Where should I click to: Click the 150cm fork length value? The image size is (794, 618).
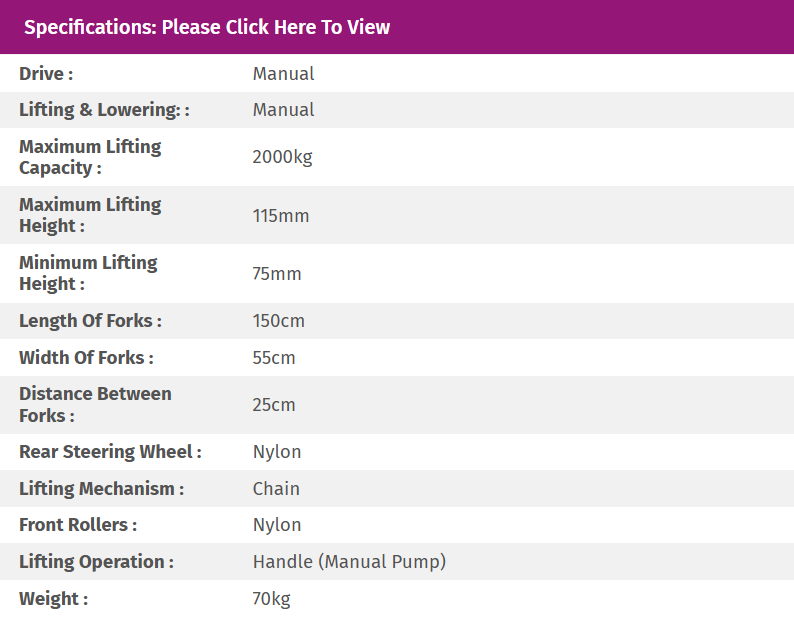click(279, 321)
